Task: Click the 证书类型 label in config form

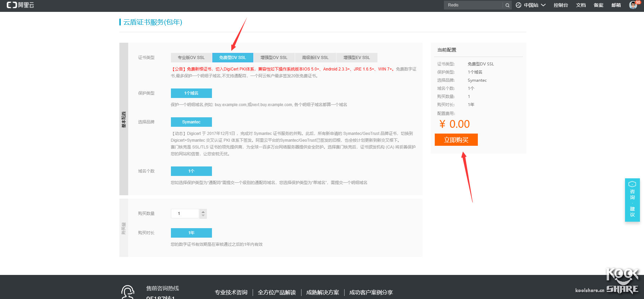Action: coord(146,58)
